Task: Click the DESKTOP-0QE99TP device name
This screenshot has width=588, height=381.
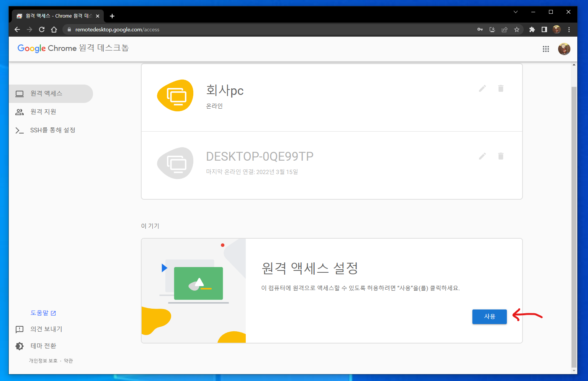Action: [x=260, y=156]
